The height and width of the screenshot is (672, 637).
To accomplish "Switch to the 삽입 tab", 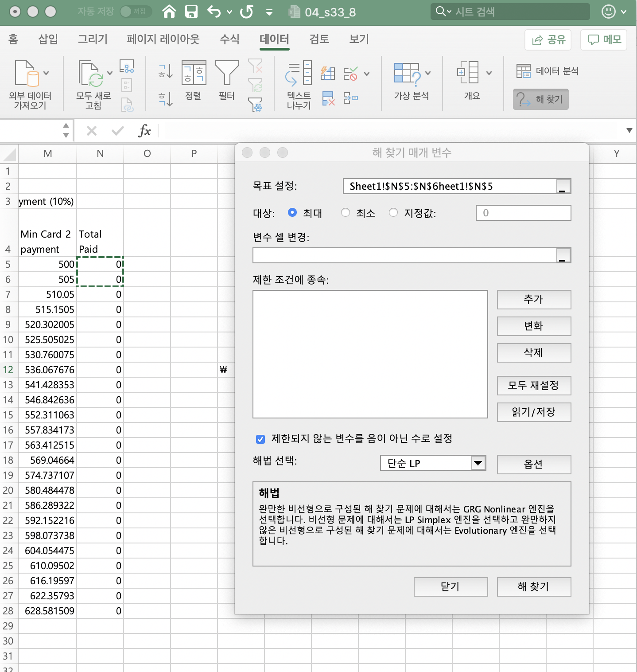I will [48, 39].
